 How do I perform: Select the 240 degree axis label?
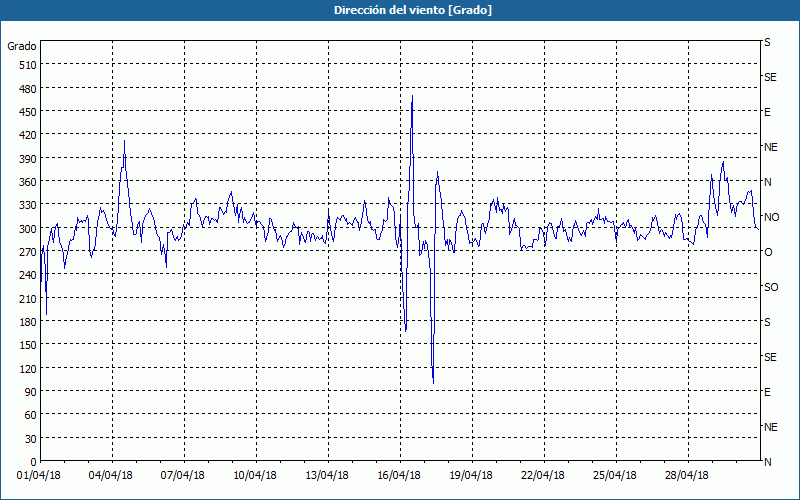pos(28,276)
